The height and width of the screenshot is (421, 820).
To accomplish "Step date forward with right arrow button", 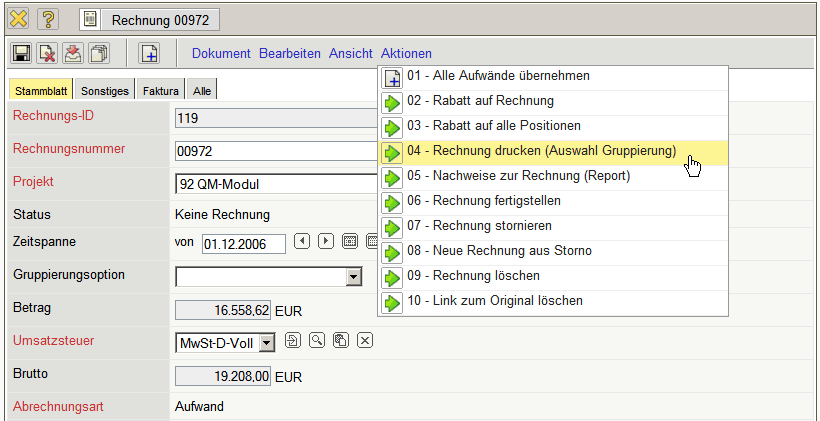I will tap(325, 241).
